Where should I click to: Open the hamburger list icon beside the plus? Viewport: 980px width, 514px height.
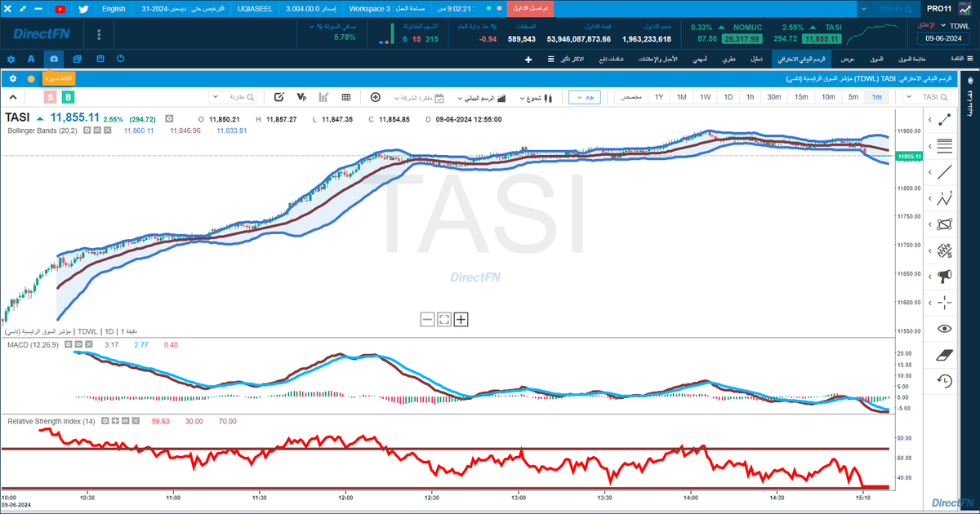point(551,60)
